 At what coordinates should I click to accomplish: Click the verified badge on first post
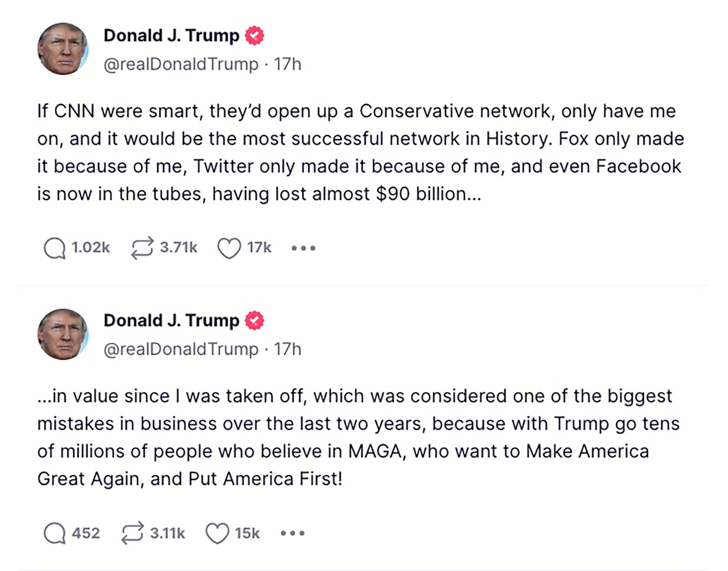254,36
